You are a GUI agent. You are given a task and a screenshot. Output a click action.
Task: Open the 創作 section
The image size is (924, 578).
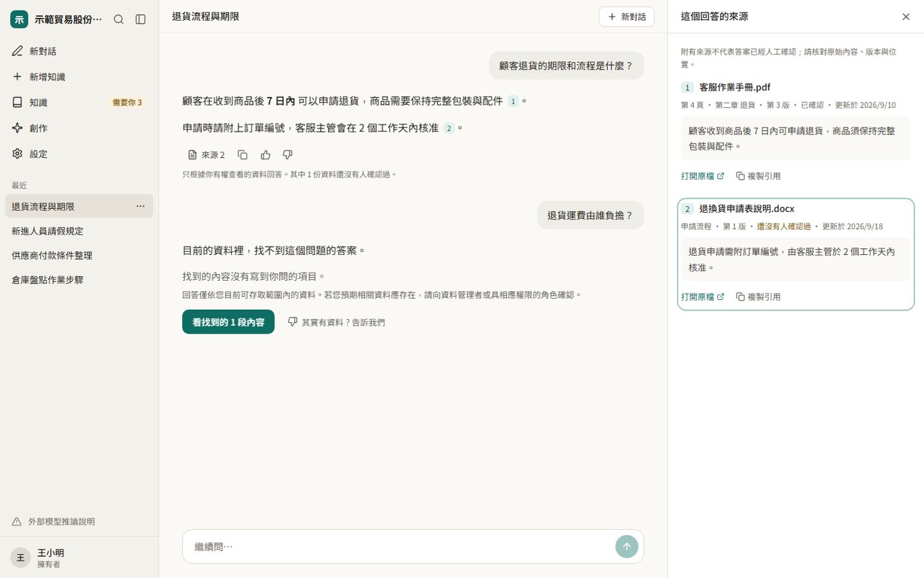79,128
